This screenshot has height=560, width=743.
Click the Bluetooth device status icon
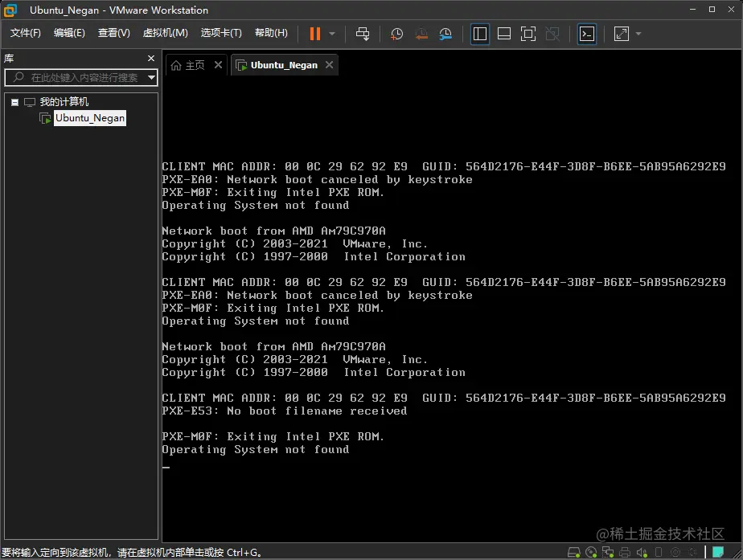click(693, 552)
